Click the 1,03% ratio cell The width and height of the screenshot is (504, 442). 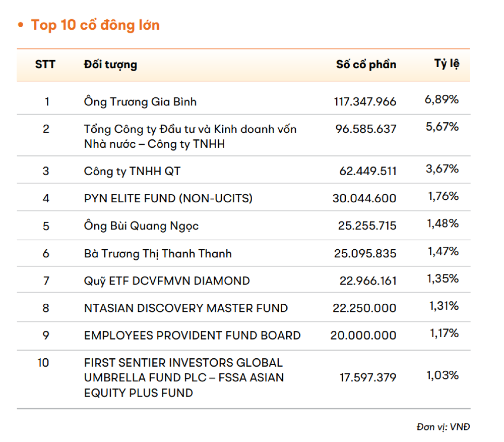[442, 375]
